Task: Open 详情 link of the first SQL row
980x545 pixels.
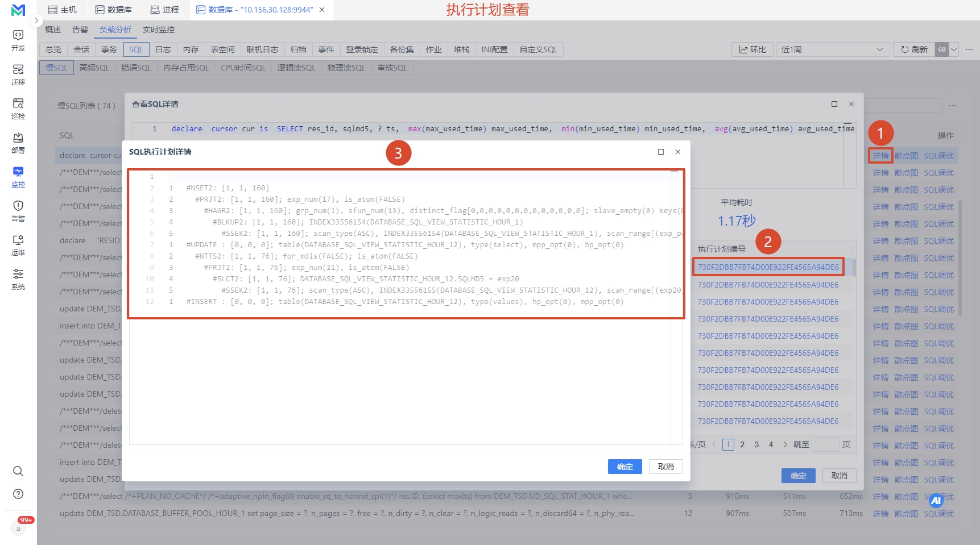Action: click(x=880, y=156)
